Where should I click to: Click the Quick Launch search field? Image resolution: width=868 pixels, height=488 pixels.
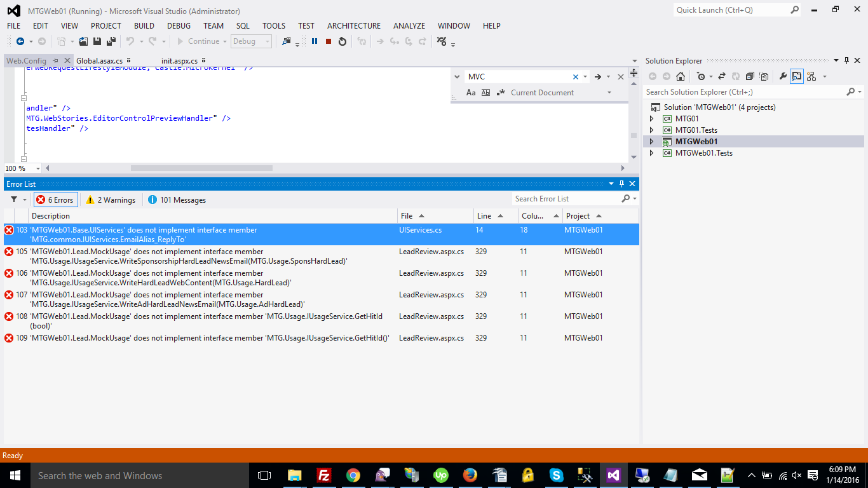click(x=731, y=10)
